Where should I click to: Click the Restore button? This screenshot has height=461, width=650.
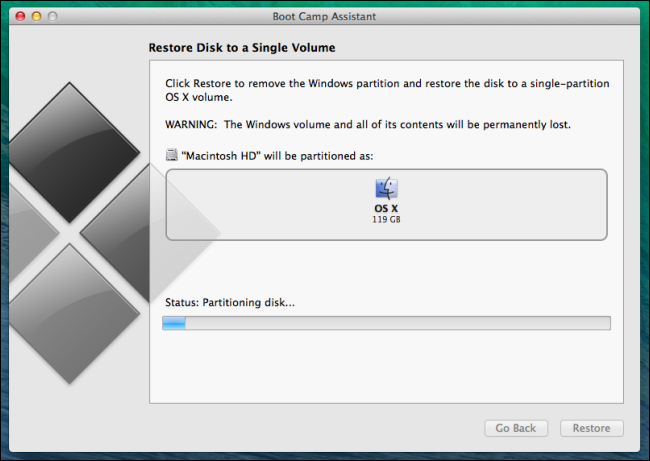[x=592, y=428]
